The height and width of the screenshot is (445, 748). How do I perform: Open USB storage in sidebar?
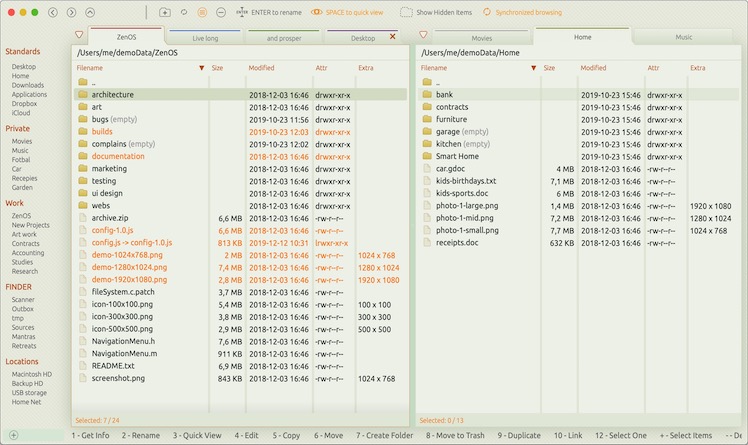point(29,393)
